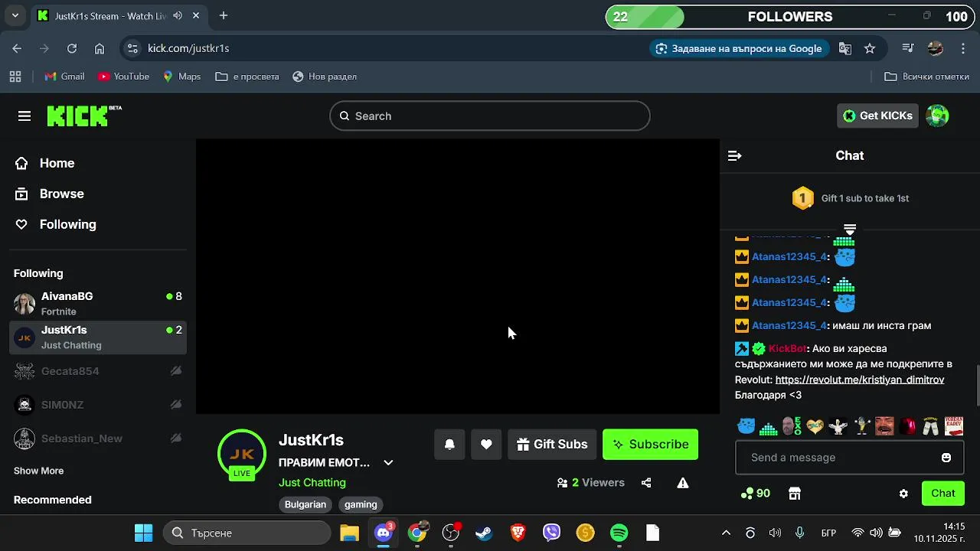The height and width of the screenshot is (551, 980).
Task: Click the JustKr1s LIVE avatar
Action: (x=242, y=455)
